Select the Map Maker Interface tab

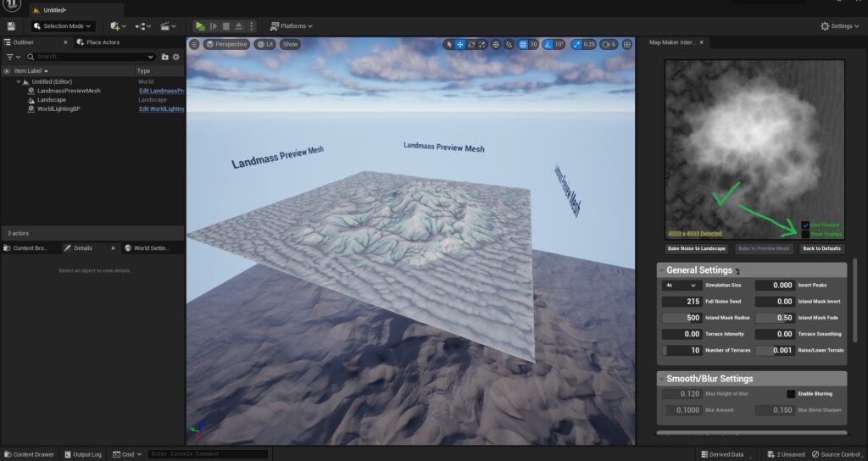672,42
